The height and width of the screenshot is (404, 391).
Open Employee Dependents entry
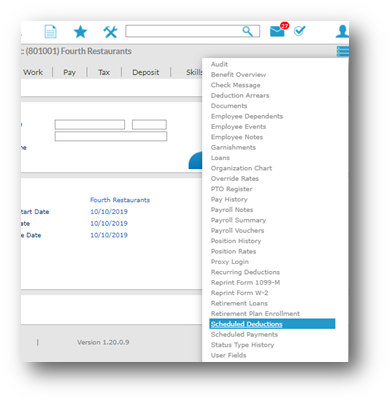(247, 116)
